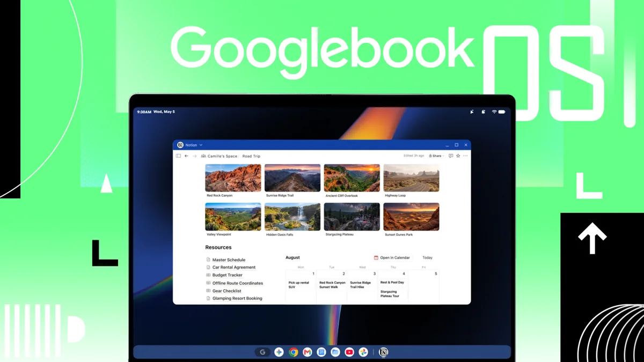644x362 pixels.
Task: Click the Resources heading
Action: coord(218,247)
